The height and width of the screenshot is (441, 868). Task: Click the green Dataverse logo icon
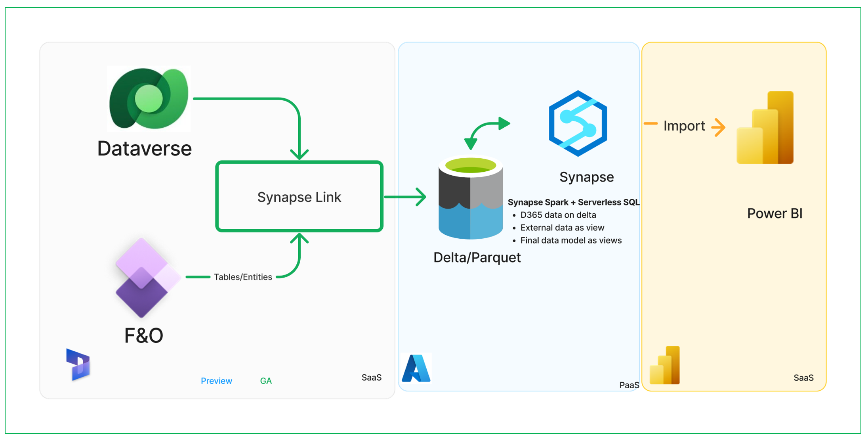149,98
